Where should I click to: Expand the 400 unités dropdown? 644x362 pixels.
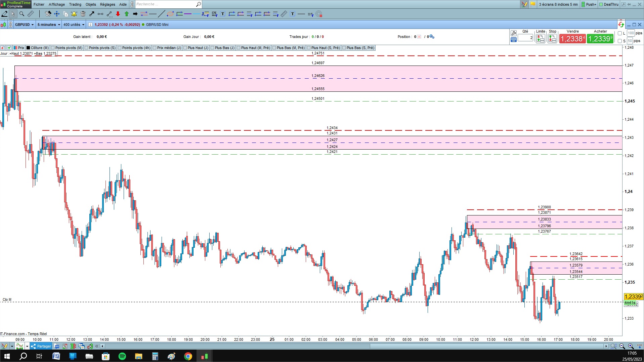pyautogui.click(x=74, y=25)
